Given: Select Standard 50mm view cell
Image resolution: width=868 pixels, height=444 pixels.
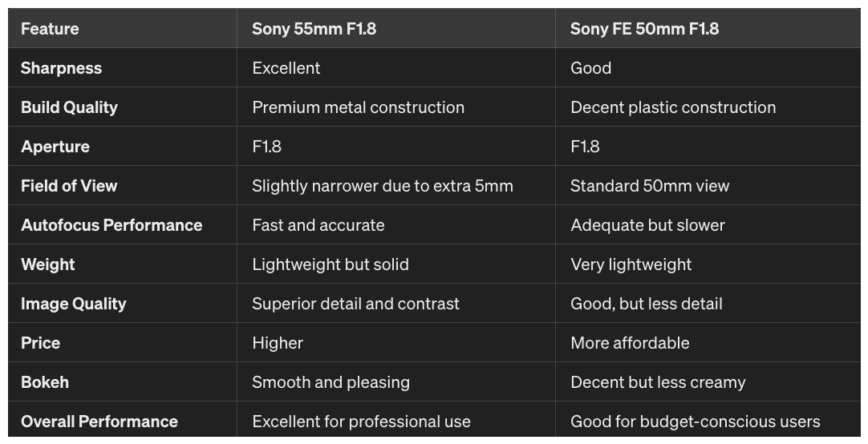Looking at the screenshot, I should click(x=650, y=186).
